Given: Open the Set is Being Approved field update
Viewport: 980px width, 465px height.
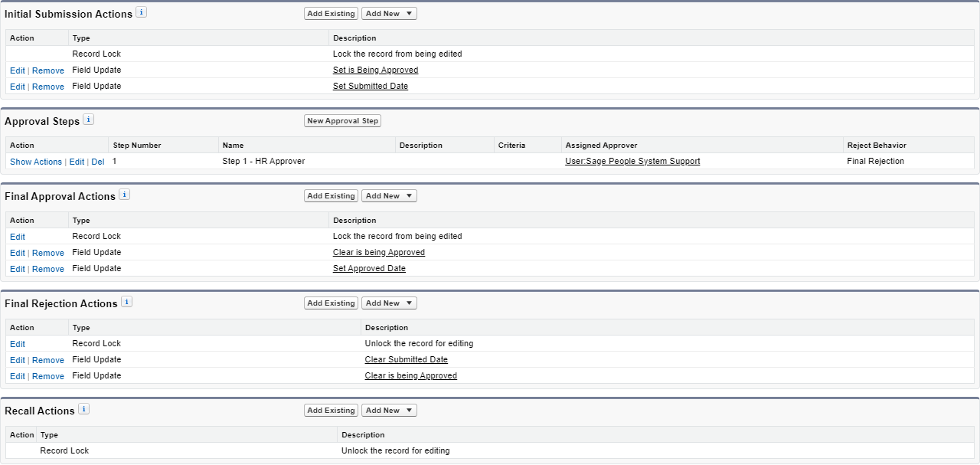Looking at the screenshot, I should pyautogui.click(x=375, y=70).
